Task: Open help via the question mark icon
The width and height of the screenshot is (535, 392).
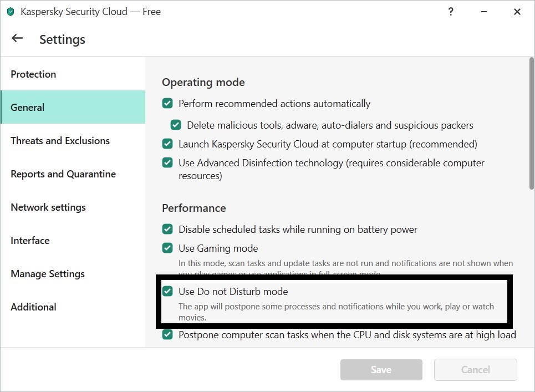Action: click(x=450, y=12)
